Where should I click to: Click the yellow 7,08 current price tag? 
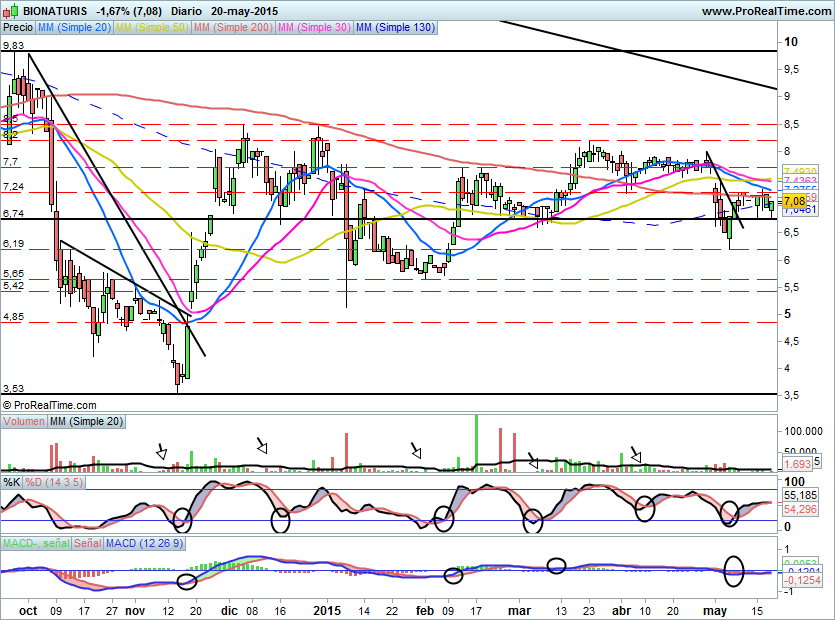tap(795, 201)
